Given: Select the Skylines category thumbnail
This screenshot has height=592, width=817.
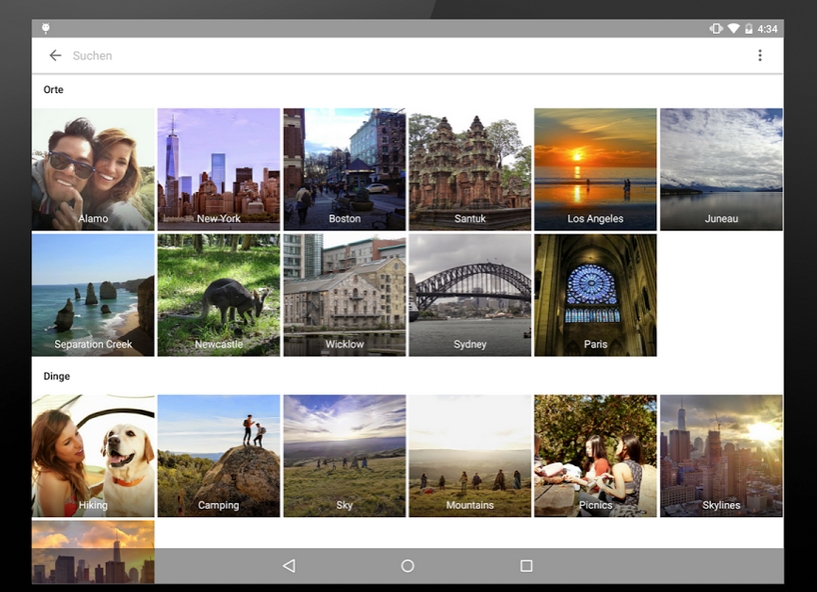Looking at the screenshot, I should [x=721, y=456].
